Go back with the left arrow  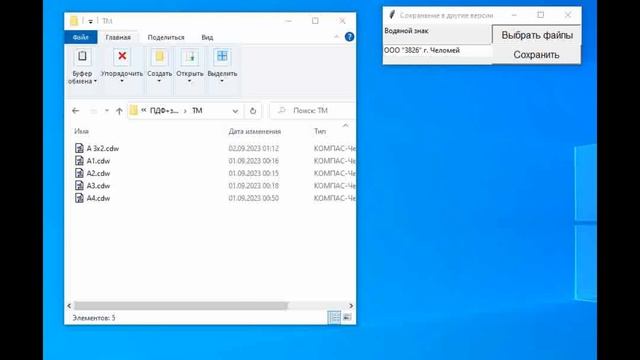[76, 111]
